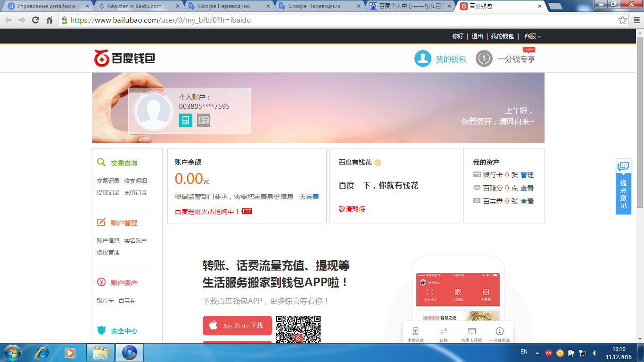Image resolution: width=644 pixels, height=362 pixels.
Task: Expand the 客服 dropdown in top bar
Action: click(x=532, y=36)
